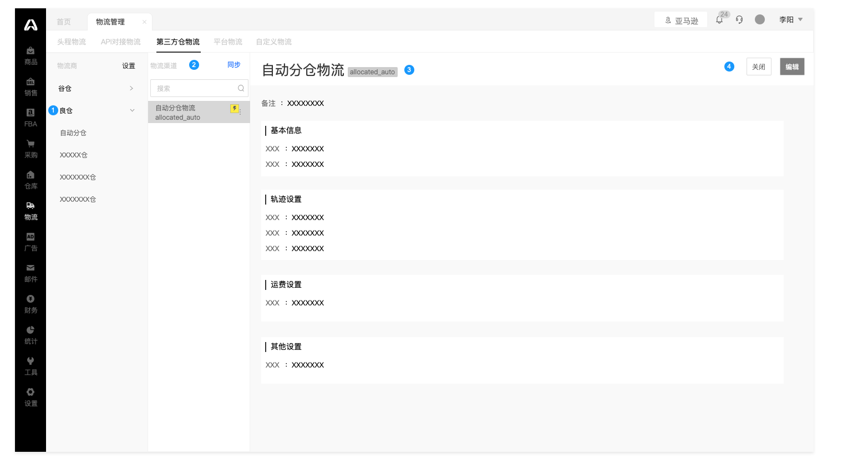Click the 其他设置 section heading
The height and width of the screenshot is (464, 868).
[x=286, y=346]
